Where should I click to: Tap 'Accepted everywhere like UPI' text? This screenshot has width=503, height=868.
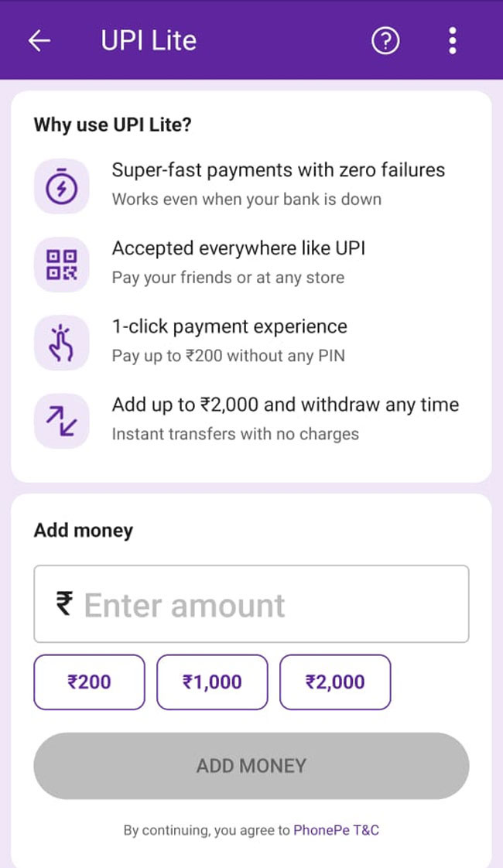pos(238,248)
